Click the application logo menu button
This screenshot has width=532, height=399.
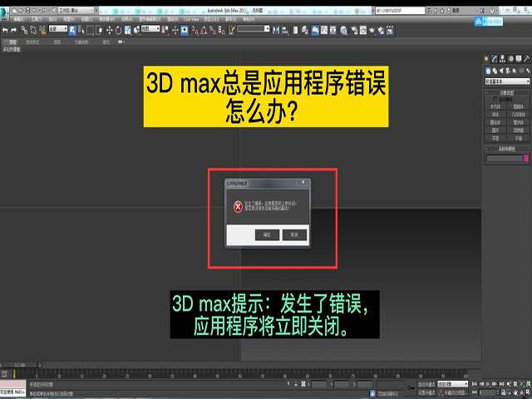click(x=3, y=13)
